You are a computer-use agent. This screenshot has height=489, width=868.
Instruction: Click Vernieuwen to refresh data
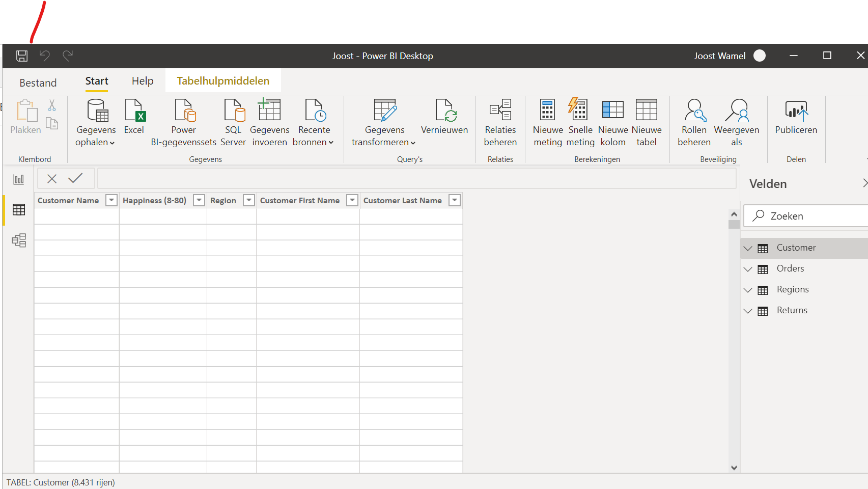pos(444,117)
